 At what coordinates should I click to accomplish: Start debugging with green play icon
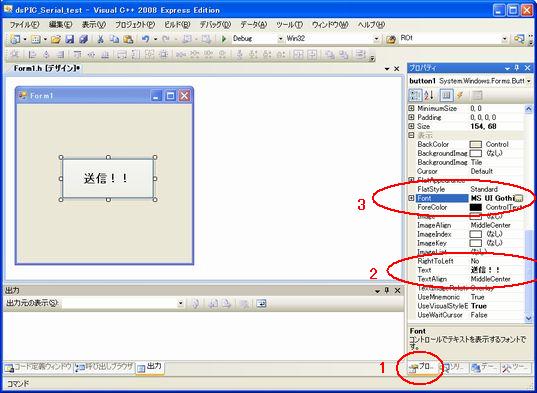click(224, 39)
